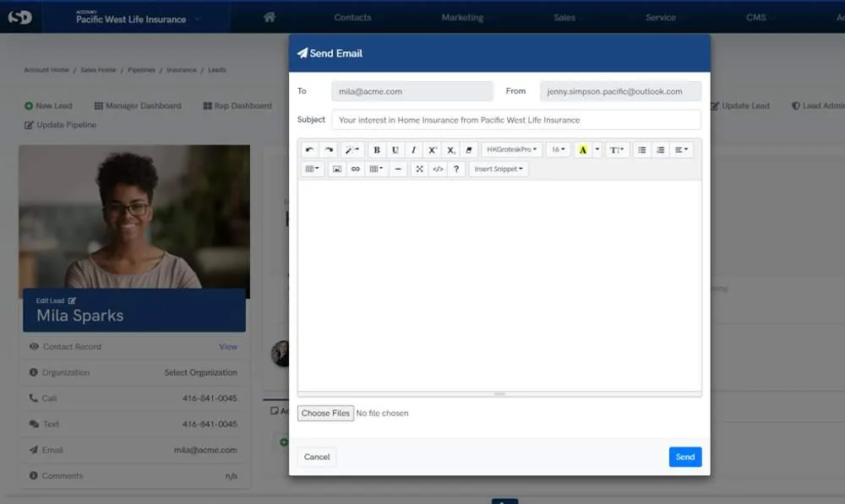Open Pacific West Life Insurance account dropdown

pyautogui.click(x=138, y=18)
